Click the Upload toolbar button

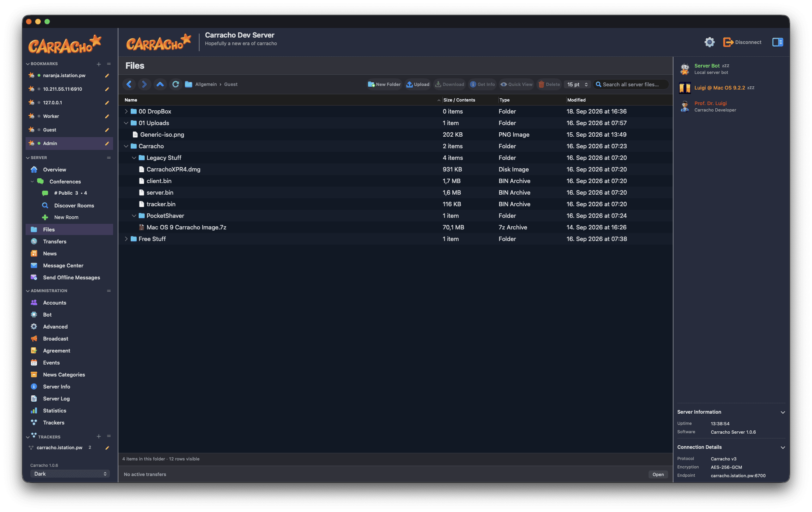pyautogui.click(x=418, y=84)
